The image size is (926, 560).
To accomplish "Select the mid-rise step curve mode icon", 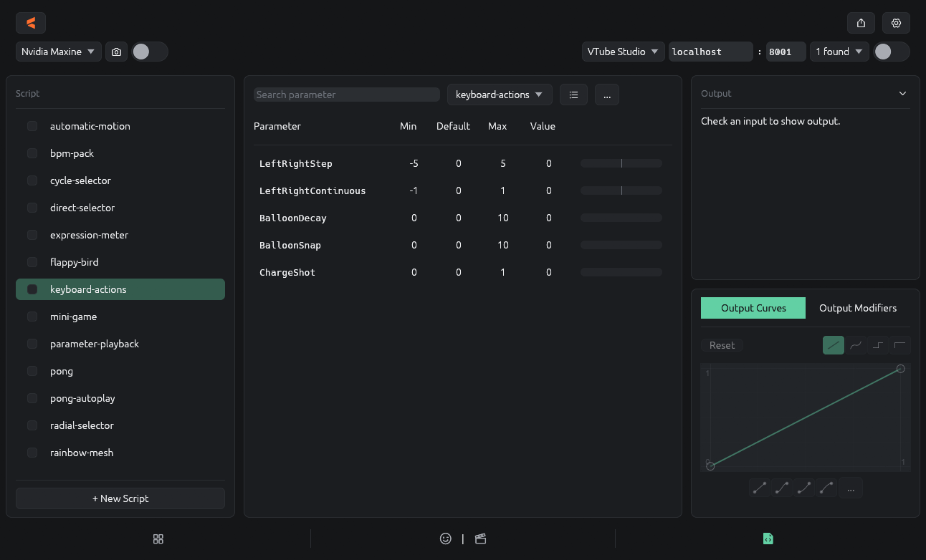I will tap(878, 345).
